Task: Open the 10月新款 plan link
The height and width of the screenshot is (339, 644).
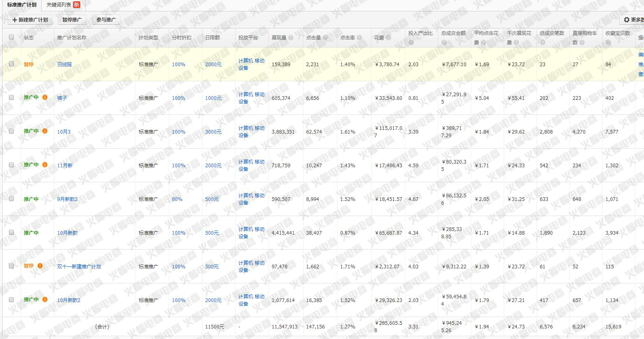Action: coord(67,233)
